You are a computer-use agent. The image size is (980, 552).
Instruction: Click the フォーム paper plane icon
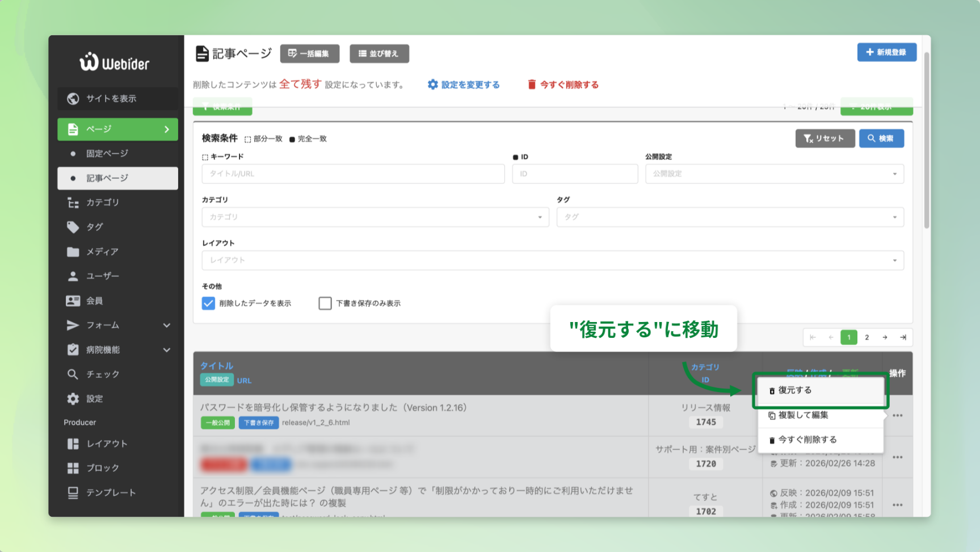click(73, 325)
